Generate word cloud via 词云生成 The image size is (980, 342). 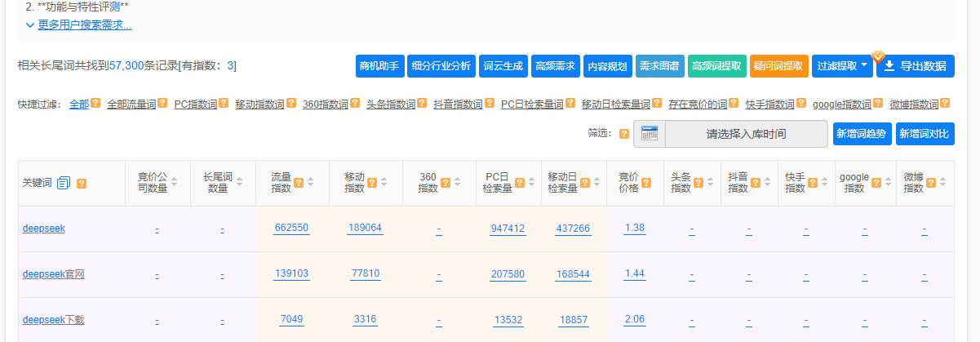pyautogui.click(x=503, y=66)
